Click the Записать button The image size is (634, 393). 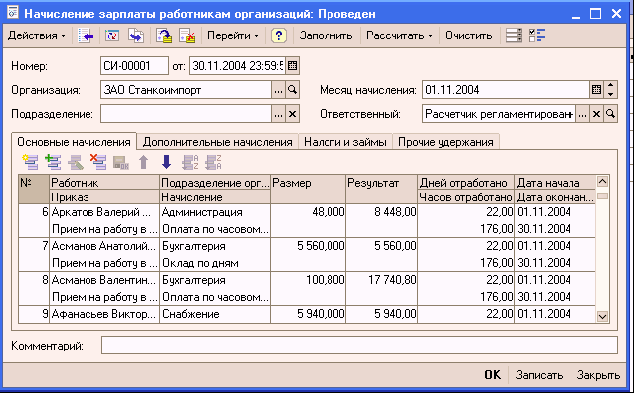(539, 375)
